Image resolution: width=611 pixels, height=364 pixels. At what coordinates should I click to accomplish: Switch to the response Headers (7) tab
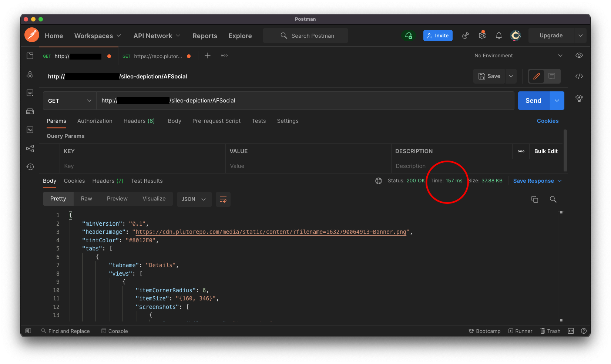coord(108,181)
